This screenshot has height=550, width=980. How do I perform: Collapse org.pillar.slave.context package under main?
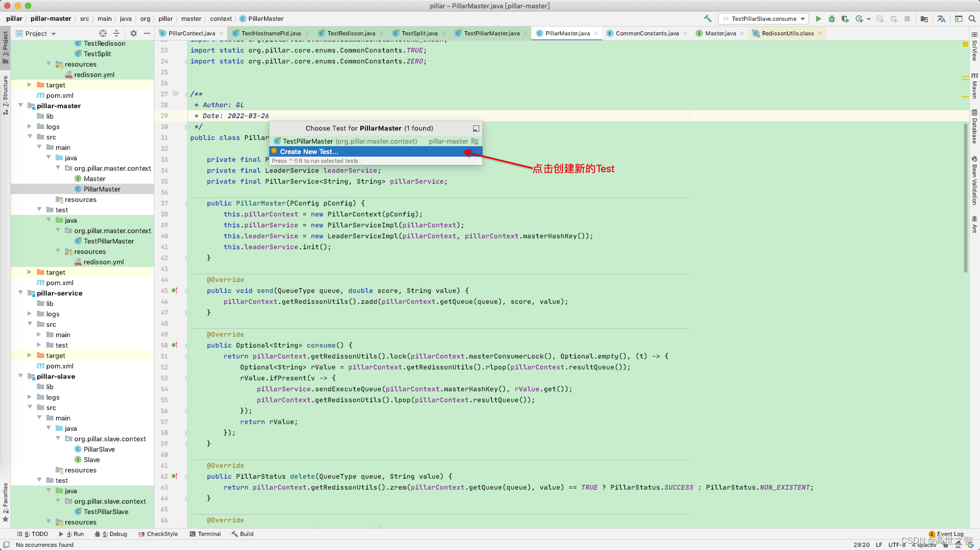58,439
